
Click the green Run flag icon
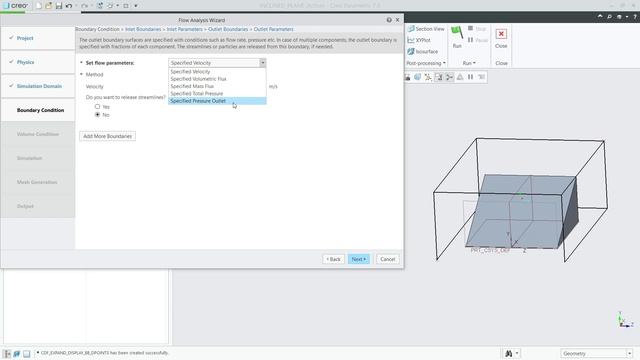(457, 33)
